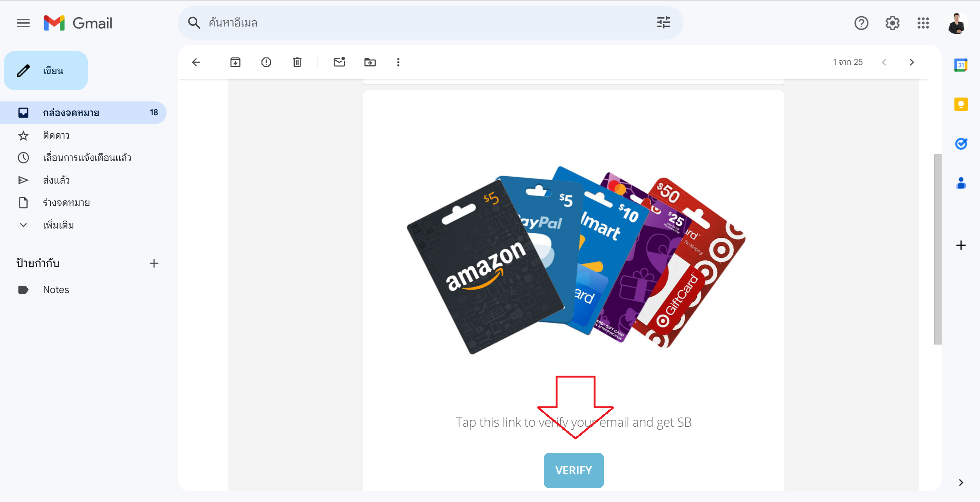Click the move to folder icon

click(x=370, y=62)
